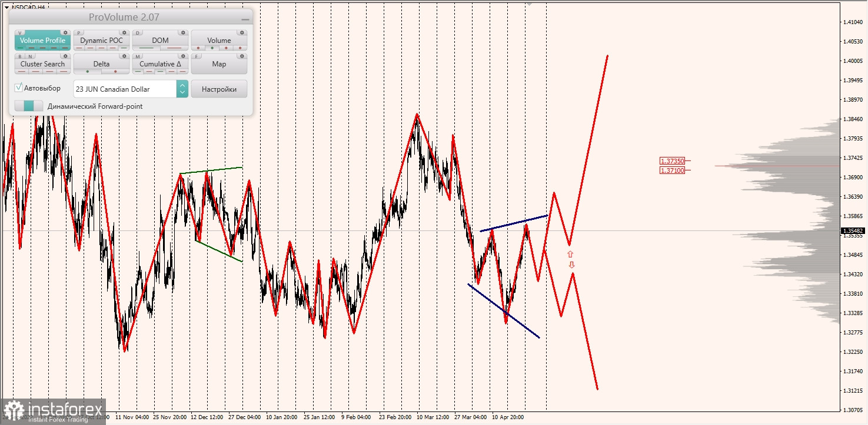This screenshot has height=425, width=868.
Task: Open settings gear for Dynamic POC
Action: coord(124,32)
